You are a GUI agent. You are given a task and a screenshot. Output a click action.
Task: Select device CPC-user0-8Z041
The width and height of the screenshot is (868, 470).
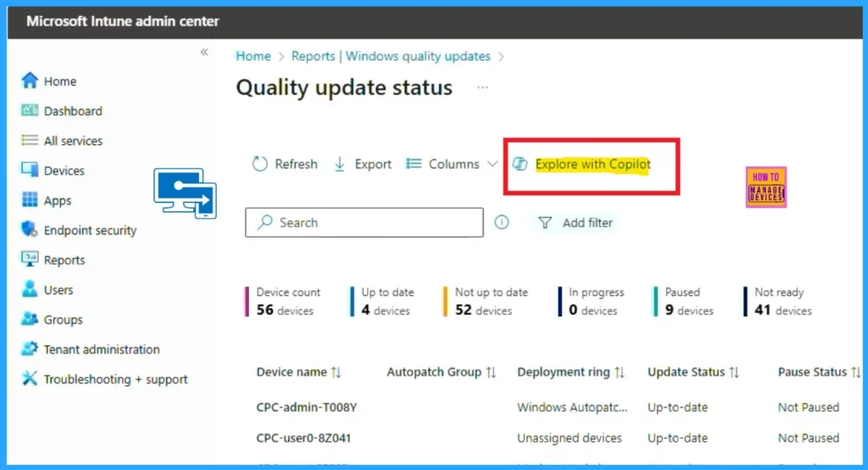click(x=303, y=438)
